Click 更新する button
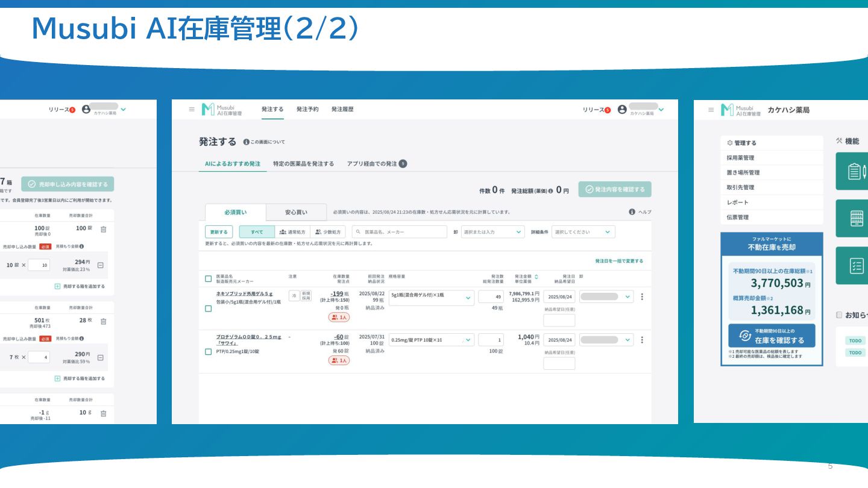This screenshot has width=868, height=488. (219, 232)
